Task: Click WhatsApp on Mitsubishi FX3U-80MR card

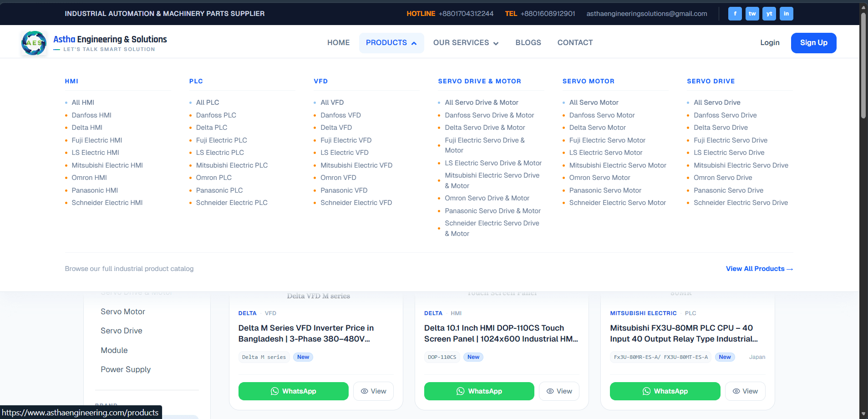Action: pos(665,391)
